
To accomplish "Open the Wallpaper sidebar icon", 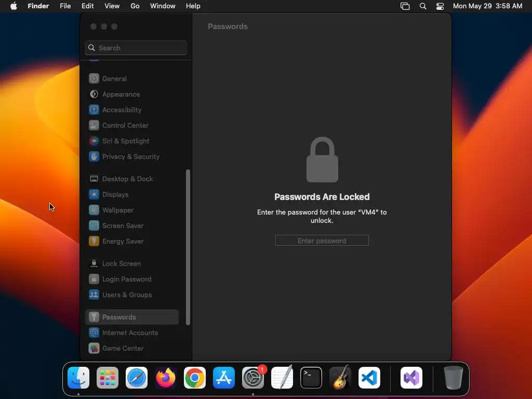I will click(x=94, y=210).
